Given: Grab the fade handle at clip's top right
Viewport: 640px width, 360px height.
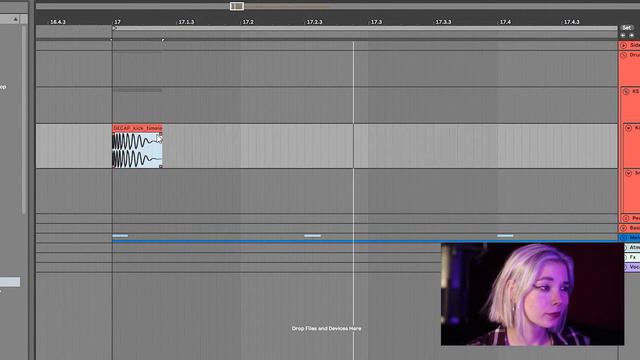Looking at the screenshot, I should tap(160, 134).
